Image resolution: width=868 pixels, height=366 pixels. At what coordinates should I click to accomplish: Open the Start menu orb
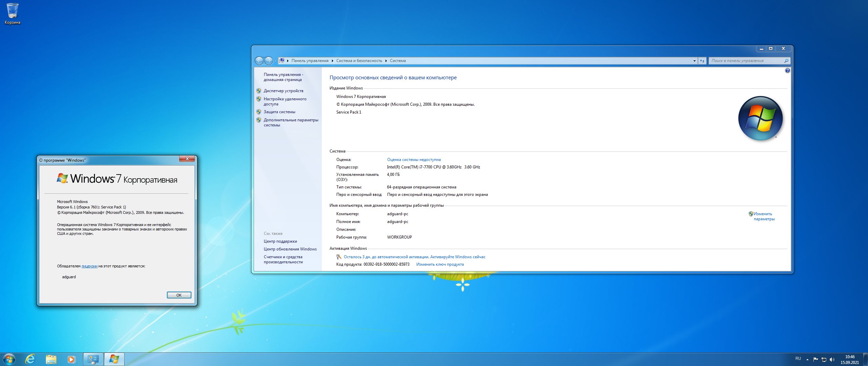pyautogui.click(x=9, y=359)
